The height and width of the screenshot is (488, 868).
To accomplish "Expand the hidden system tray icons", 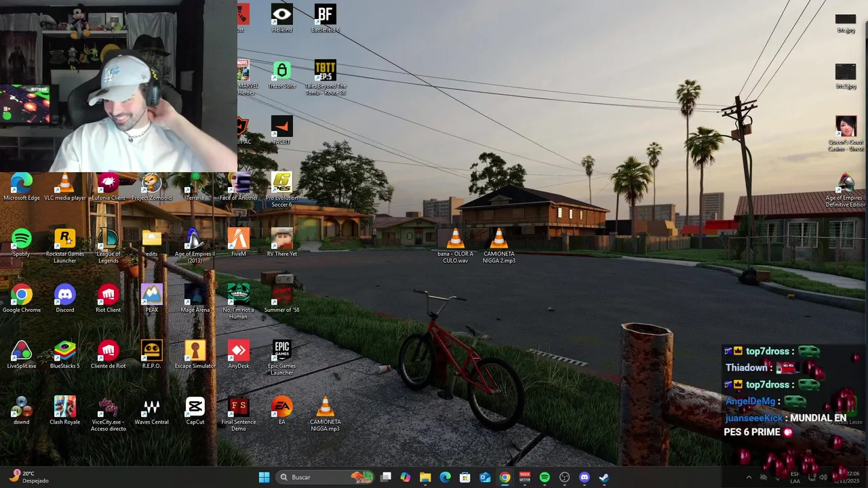I will (x=749, y=477).
